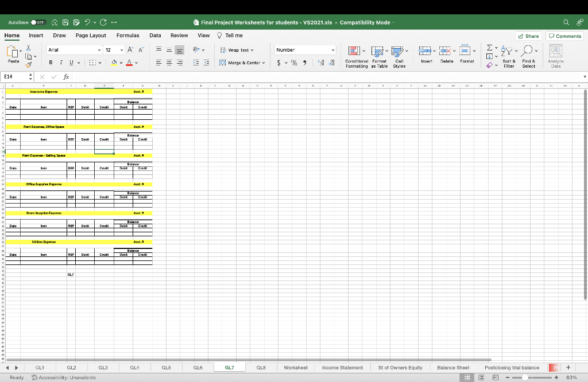Apply Italic formatting
Image resolution: width=588 pixels, height=382 pixels.
pyautogui.click(x=61, y=63)
